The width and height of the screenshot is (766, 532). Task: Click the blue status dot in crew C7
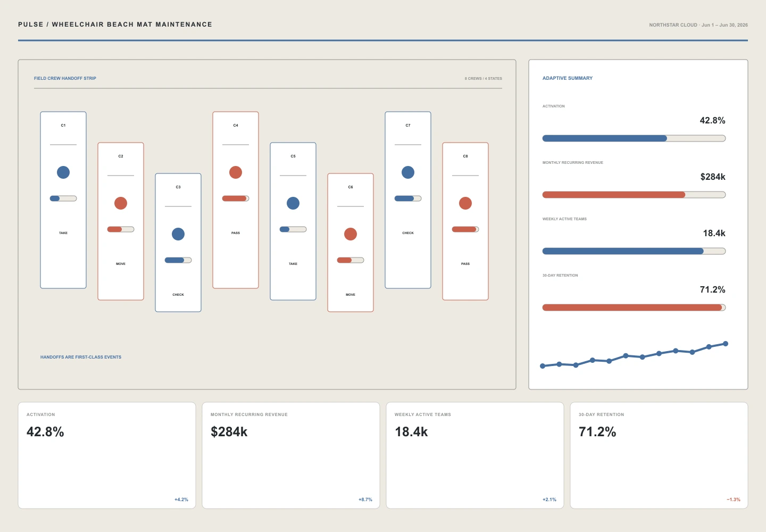(408, 172)
